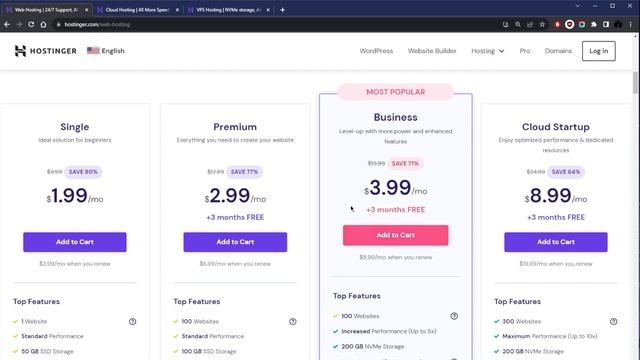The width and height of the screenshot is (640, 360).
Task: Click the forward navigation arrow
Action: 19,24
